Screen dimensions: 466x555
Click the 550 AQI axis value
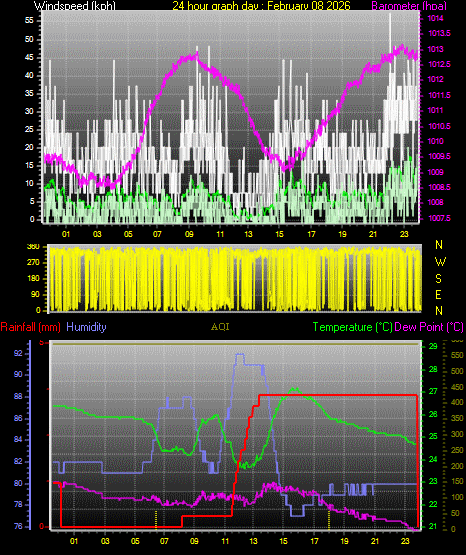[x=458, y=355]
